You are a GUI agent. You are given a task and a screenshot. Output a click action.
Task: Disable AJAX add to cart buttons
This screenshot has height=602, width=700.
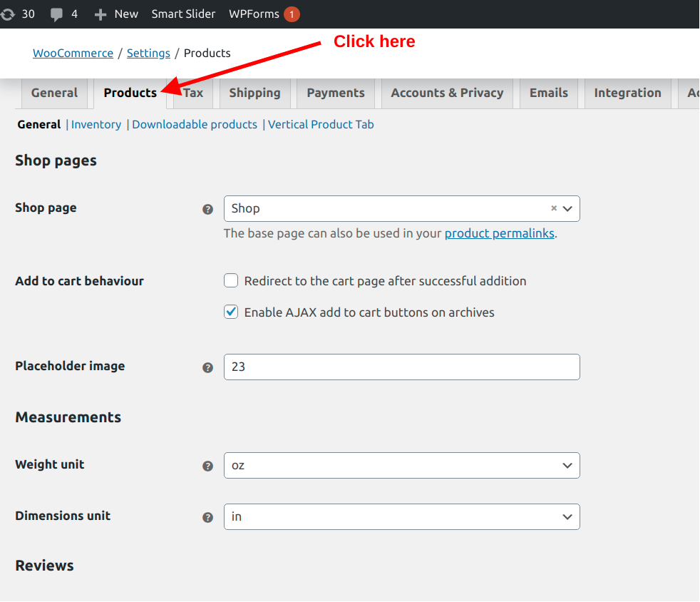pos(231,312)
